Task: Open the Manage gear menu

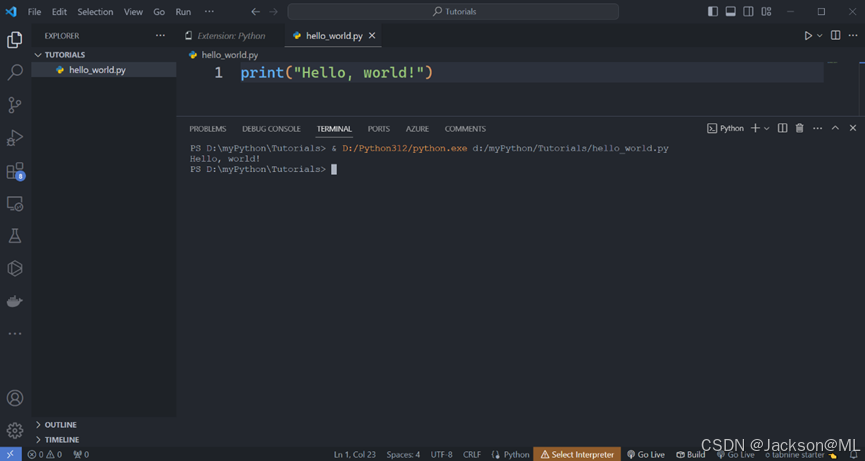Action: click(x=15, y=430)
